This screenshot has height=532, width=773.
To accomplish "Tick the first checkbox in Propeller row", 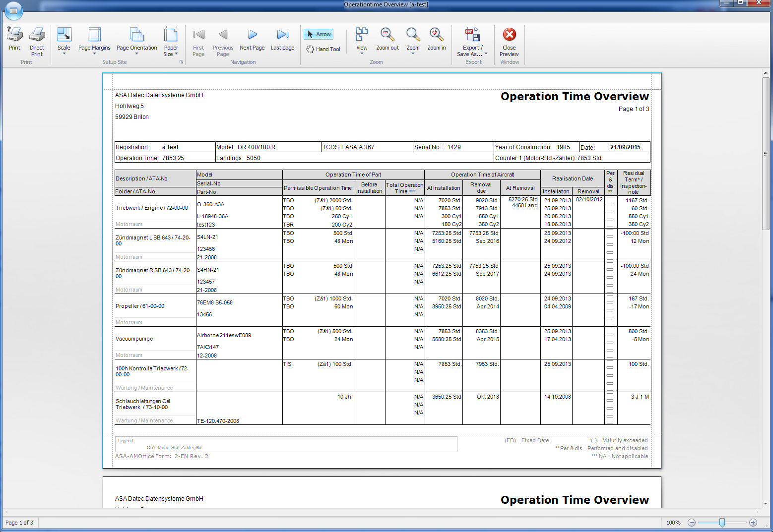I will (610, 298).
